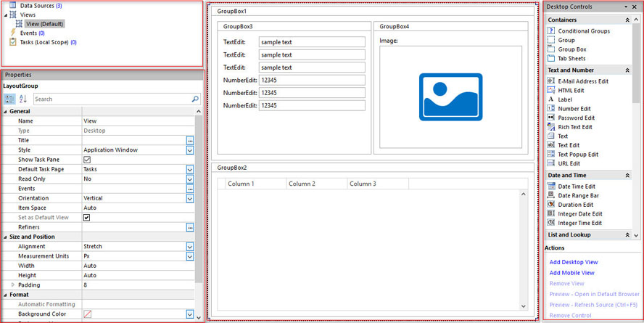
Task: Select the Column 1 grid header
Action: tap(255, 184)
